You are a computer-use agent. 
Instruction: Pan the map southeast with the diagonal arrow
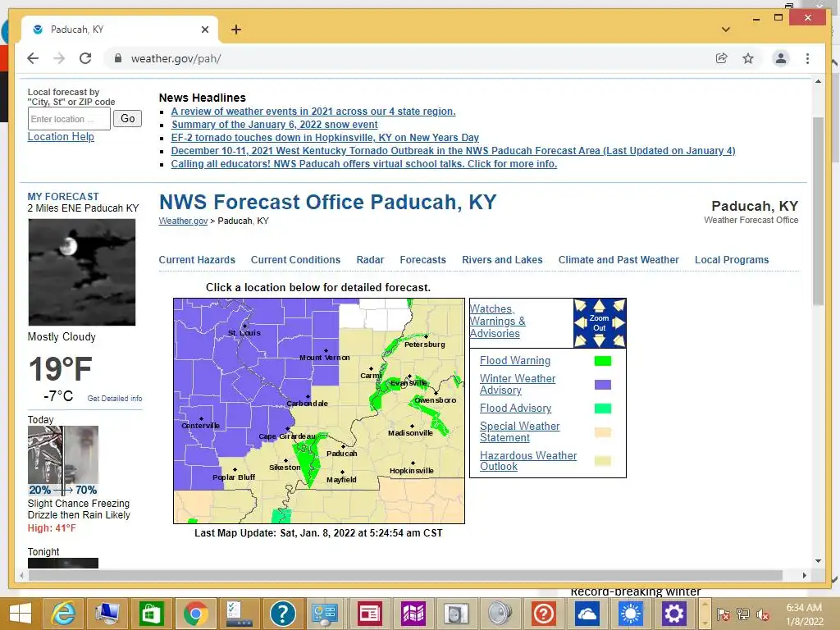pos(619,340)
